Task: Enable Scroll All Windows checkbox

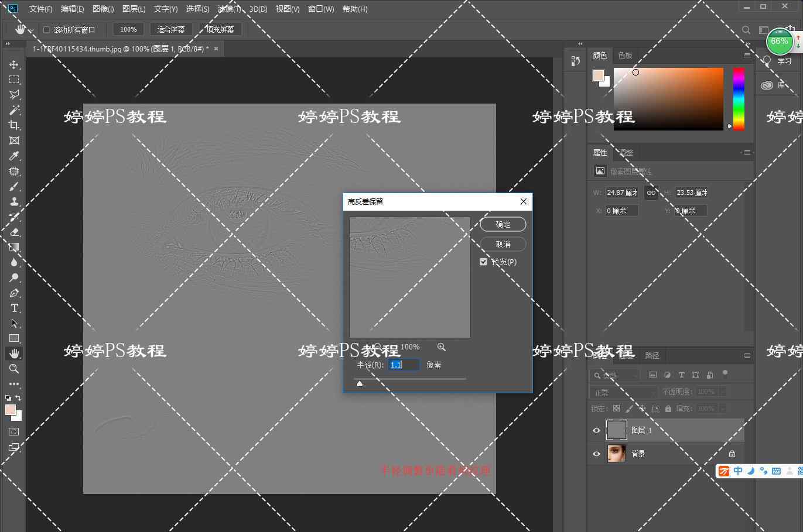Action: (x=47, y=30)
